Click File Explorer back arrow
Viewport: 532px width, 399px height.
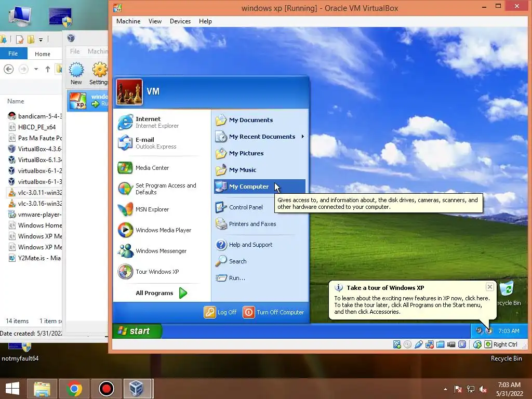pyautogui.click(x=8, y=69)
